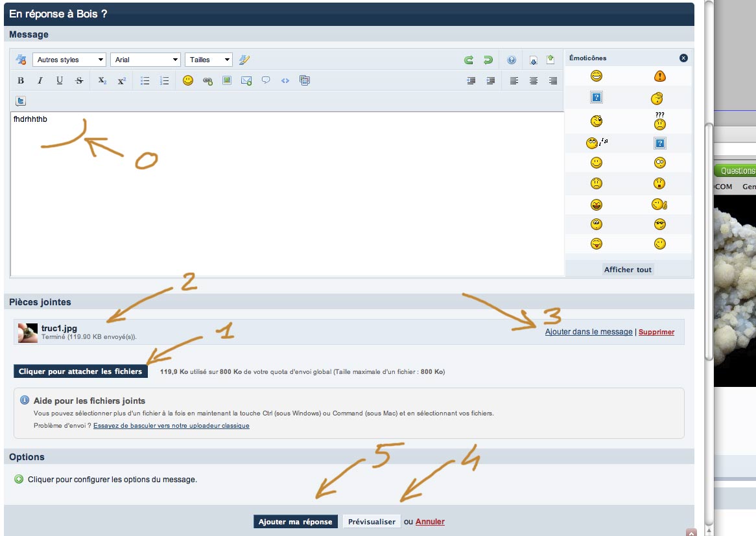Insert a quote with the speech bubble icon
Image resolution: width=756 pixels, height=536 pixels.
click(x=266, y=81)
